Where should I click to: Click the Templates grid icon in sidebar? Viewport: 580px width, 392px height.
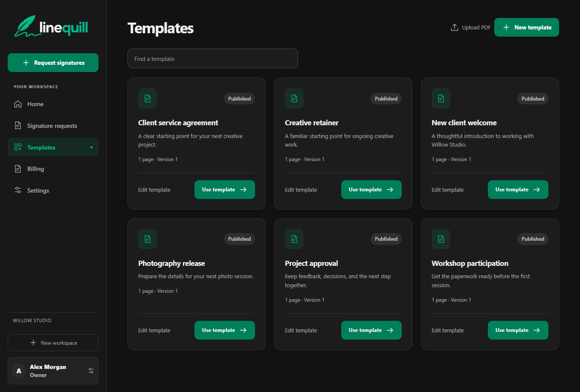pyautogui.click(x=18, y=147)
